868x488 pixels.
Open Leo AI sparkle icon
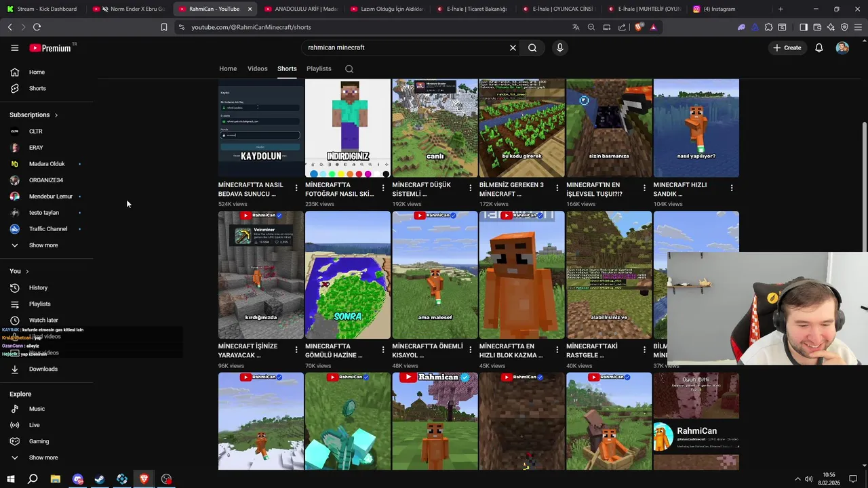point(831,27)
